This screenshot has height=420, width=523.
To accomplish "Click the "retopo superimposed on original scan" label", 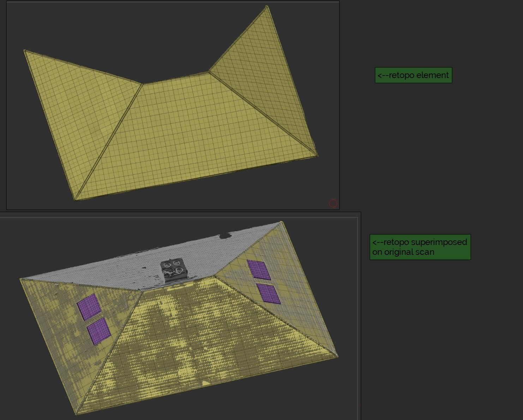I will pyautogui.click(x=420, y=247).
